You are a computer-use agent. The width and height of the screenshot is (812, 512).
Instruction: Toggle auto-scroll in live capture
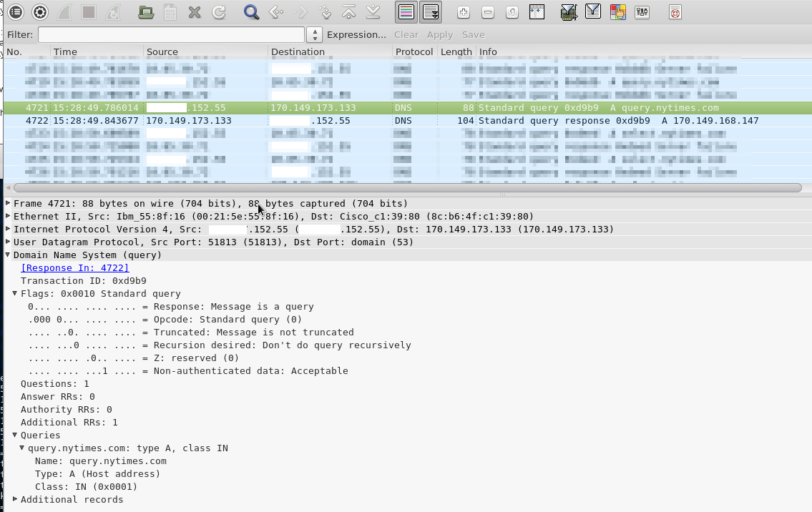tap(431, 12)
